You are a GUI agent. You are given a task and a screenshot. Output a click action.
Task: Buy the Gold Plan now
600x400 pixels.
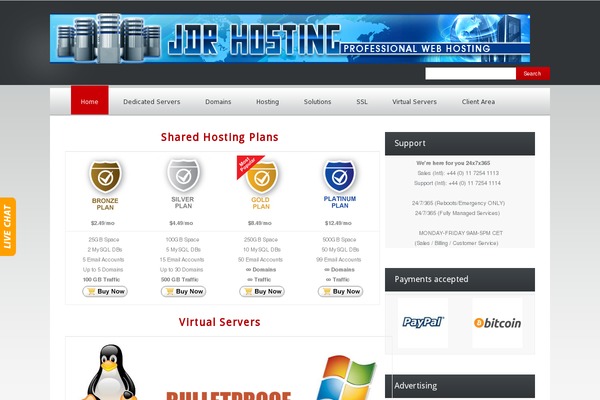262,291
